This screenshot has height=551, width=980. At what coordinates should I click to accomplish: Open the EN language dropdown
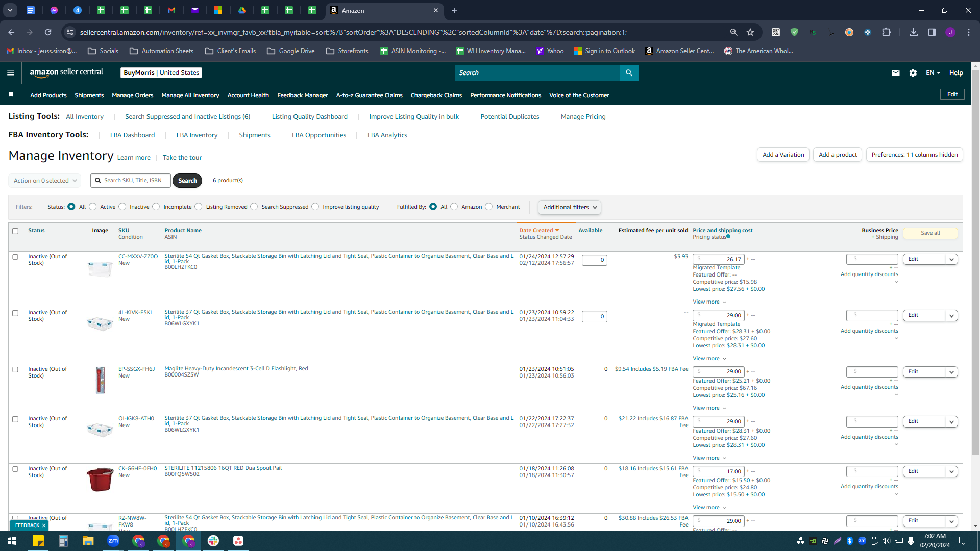click(933, 73)
